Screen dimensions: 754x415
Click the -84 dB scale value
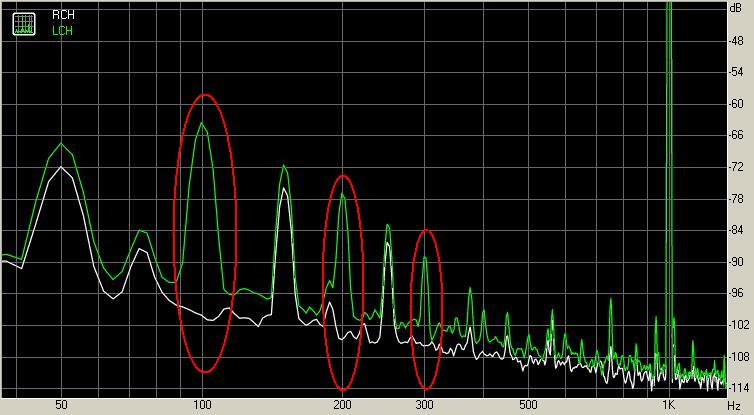[736, 230]
